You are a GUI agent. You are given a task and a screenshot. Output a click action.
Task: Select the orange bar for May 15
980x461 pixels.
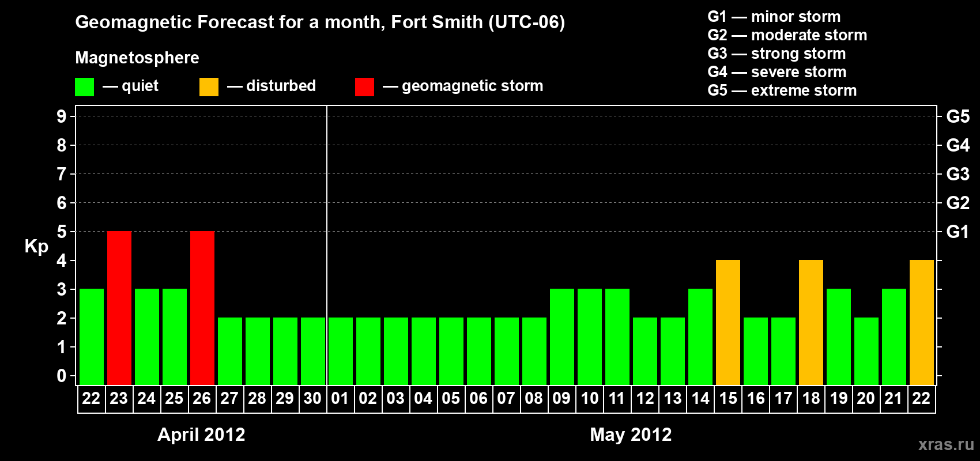[x=728, y=323]
